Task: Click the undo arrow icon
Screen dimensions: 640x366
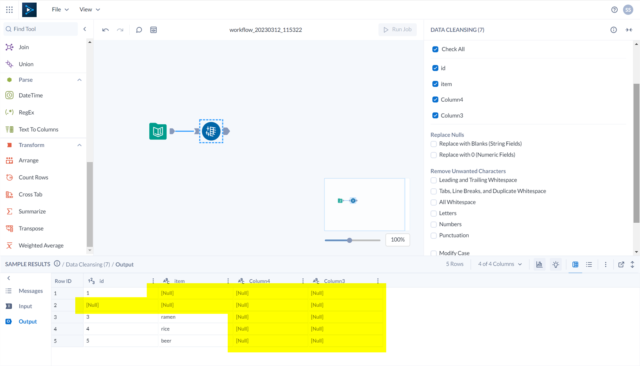Action: [105, 30]
